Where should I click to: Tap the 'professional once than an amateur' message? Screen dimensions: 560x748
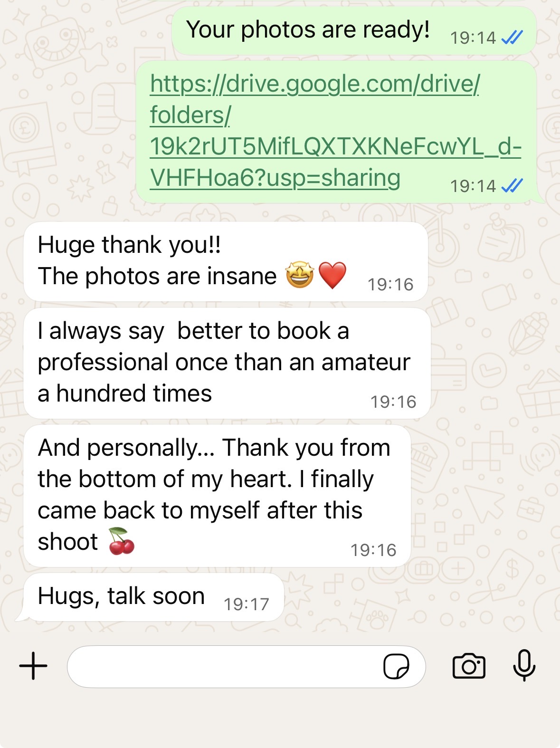(x=227, y=363)
